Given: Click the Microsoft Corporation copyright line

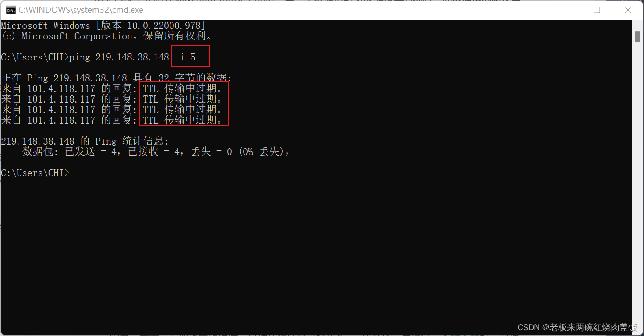Looking at the screenshot, I should pos(106,36).
